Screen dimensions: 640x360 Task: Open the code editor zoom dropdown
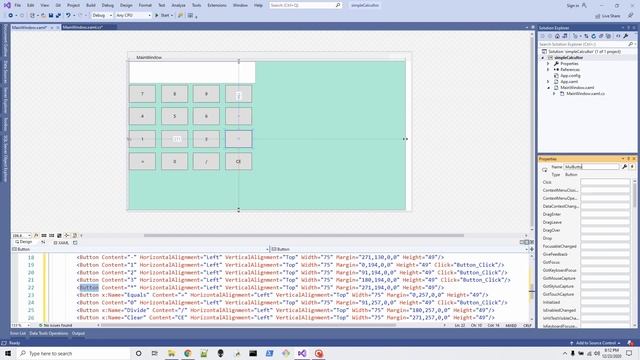pyautogui.click(x=21, y=325)
